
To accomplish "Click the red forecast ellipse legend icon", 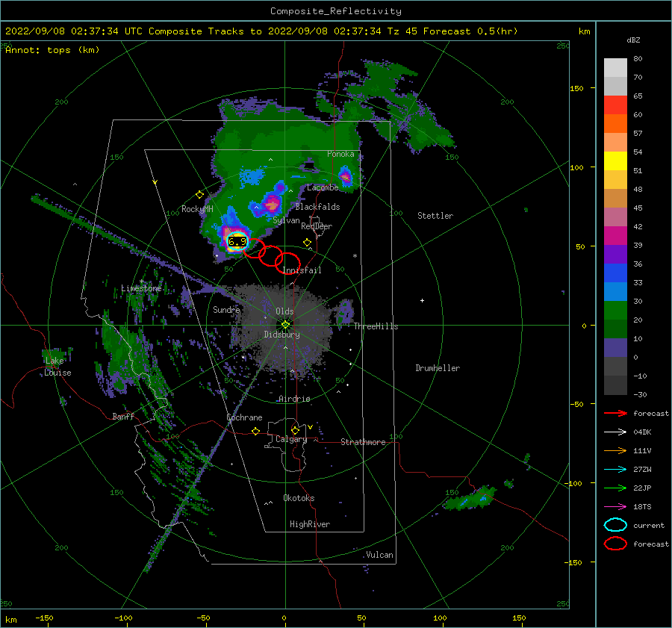I will point(615,544).
